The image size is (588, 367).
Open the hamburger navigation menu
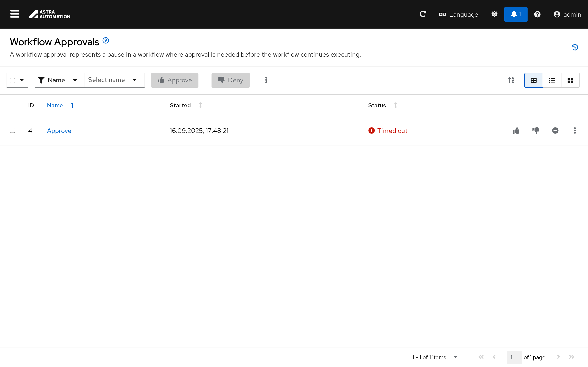click(14, 14)
